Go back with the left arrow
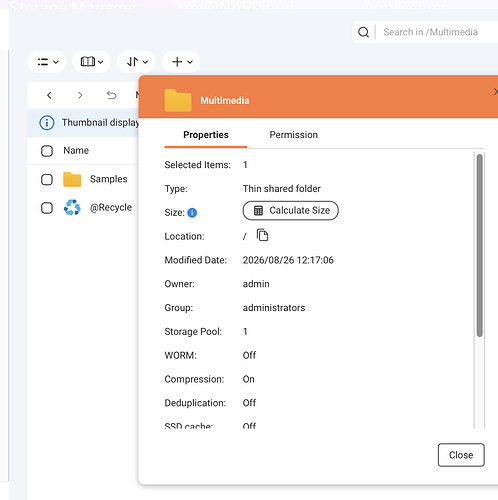498x500 pixels. click(49, 95)
